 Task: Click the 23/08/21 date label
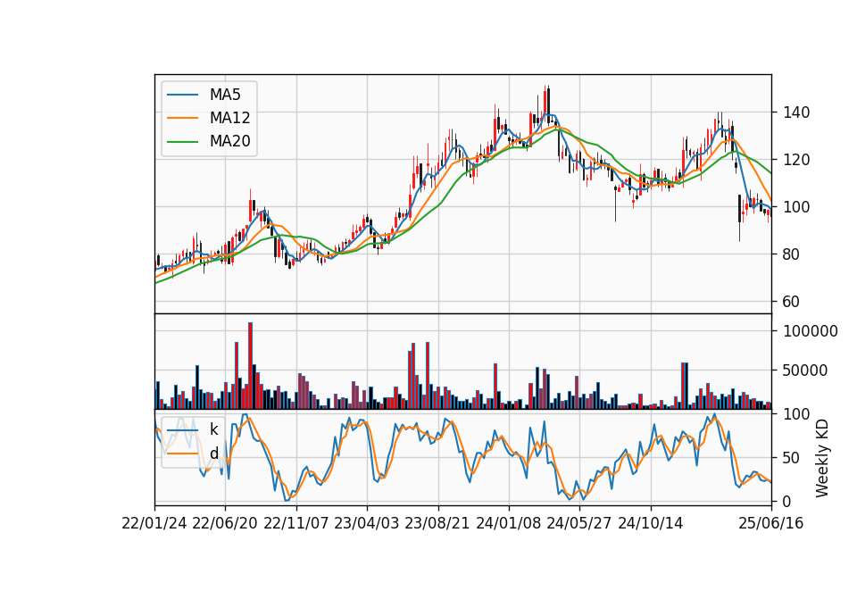(x=437, y=523)
